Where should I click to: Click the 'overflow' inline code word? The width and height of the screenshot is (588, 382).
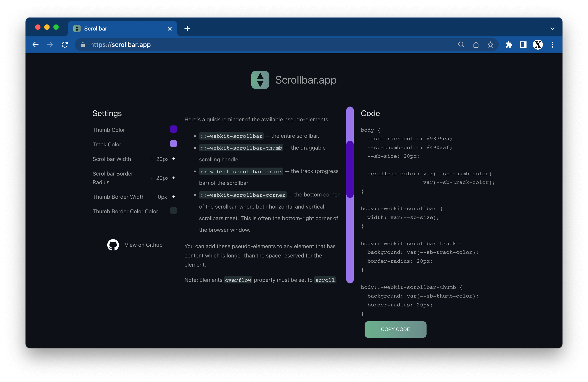click(x=238, y=280)
